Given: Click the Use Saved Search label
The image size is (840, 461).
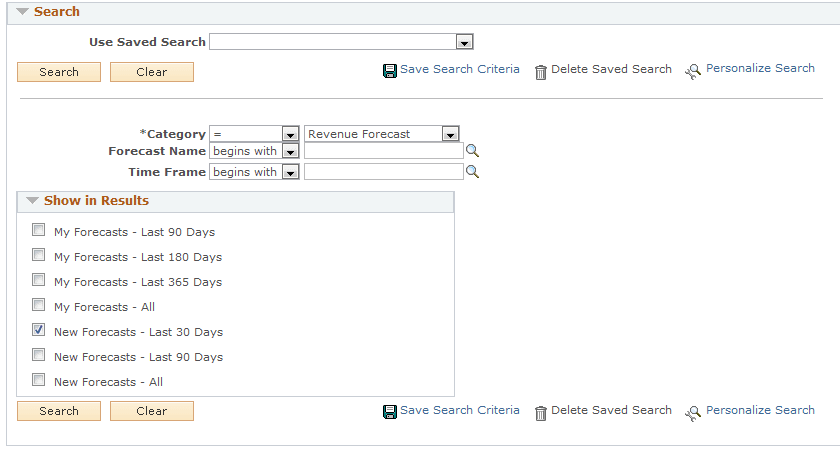Looking at the screenshot, I should 147,42.
